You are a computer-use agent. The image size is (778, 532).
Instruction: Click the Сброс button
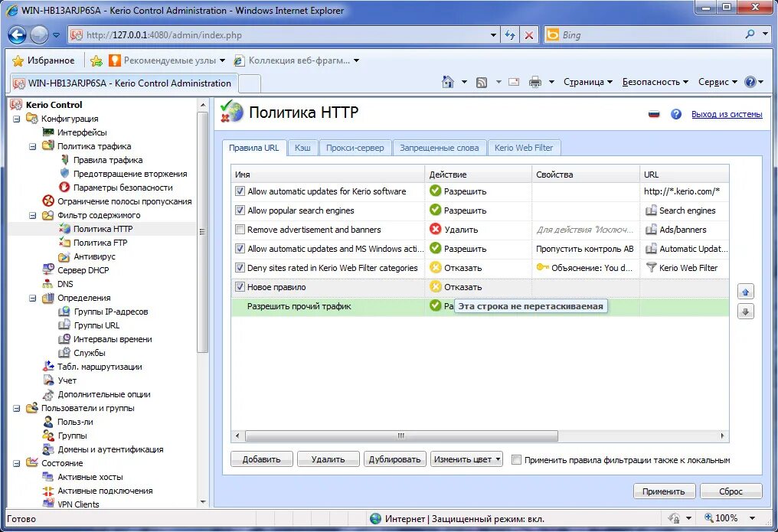pyautogui.click(x=731, y=491)
